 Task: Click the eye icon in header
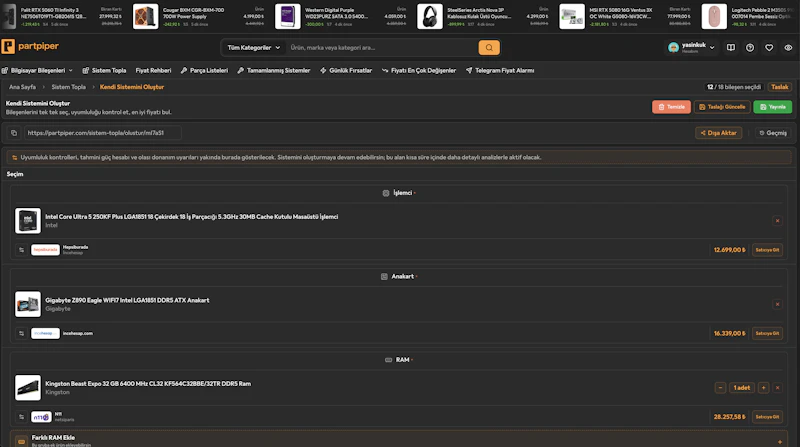788,47
